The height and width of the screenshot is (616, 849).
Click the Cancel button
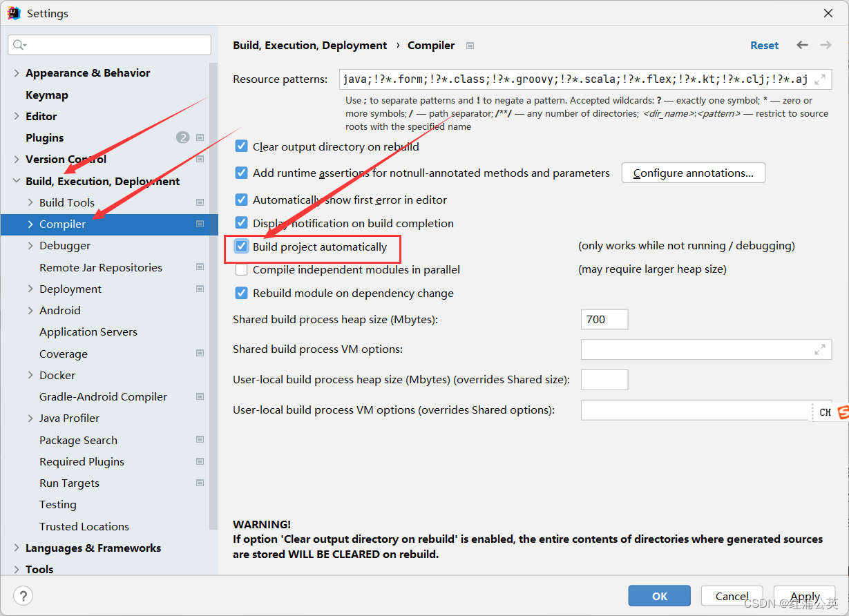(732, 596)
